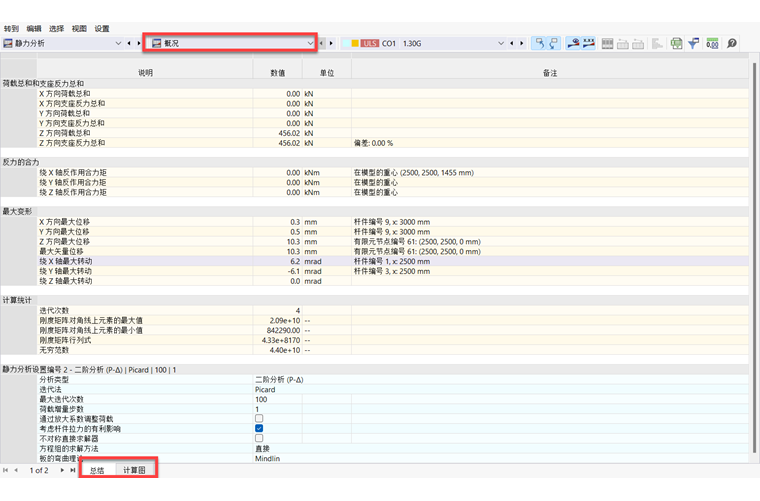This screenshot has width=760, height=501.
Task: Select the 最大变形 section header
Action: point(375,212)
